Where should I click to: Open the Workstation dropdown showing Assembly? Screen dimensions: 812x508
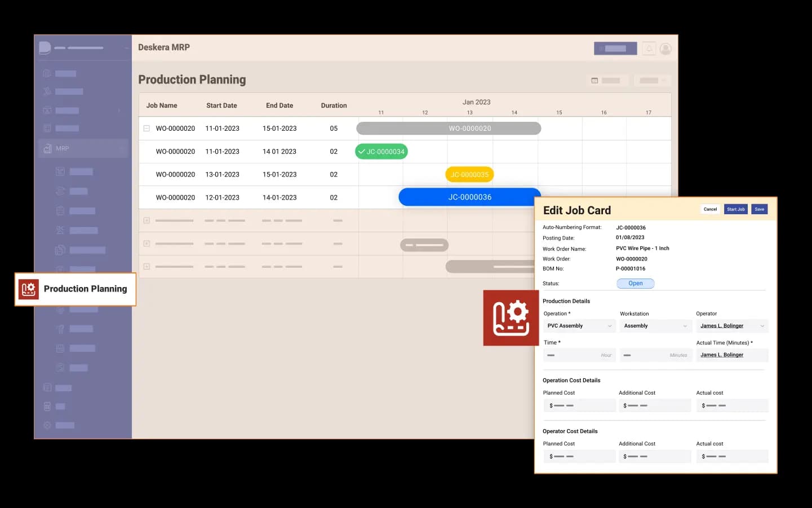[x=655, y=326]
